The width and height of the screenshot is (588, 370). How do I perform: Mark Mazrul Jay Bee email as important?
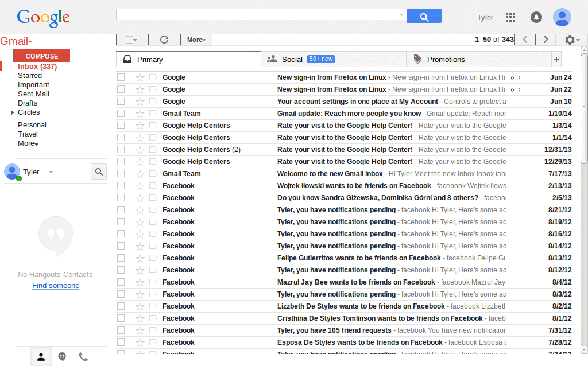coord(153,282)
